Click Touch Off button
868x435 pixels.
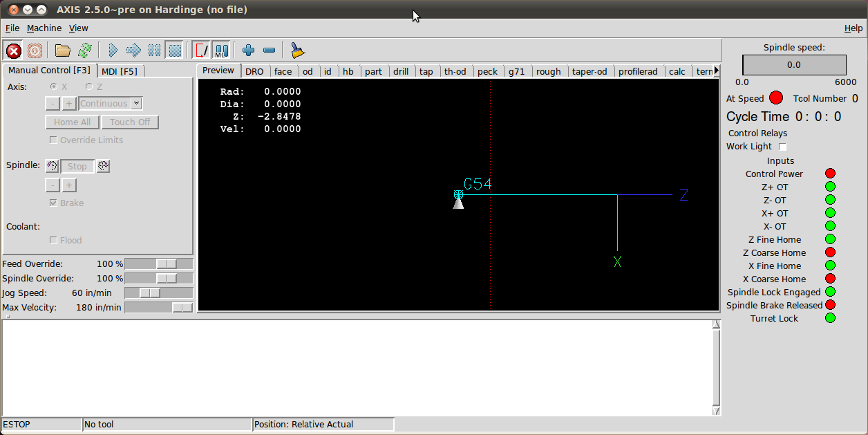point(130,122)
